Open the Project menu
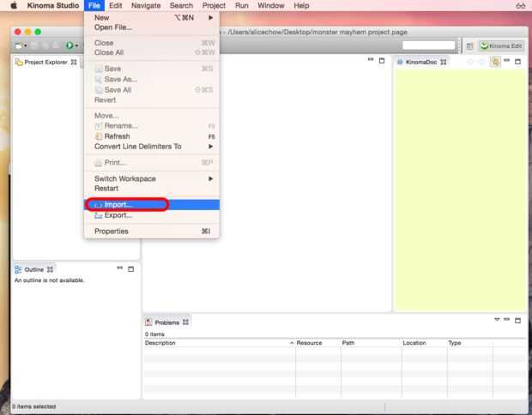The image size is (532, 415). (x=214, y=5)
